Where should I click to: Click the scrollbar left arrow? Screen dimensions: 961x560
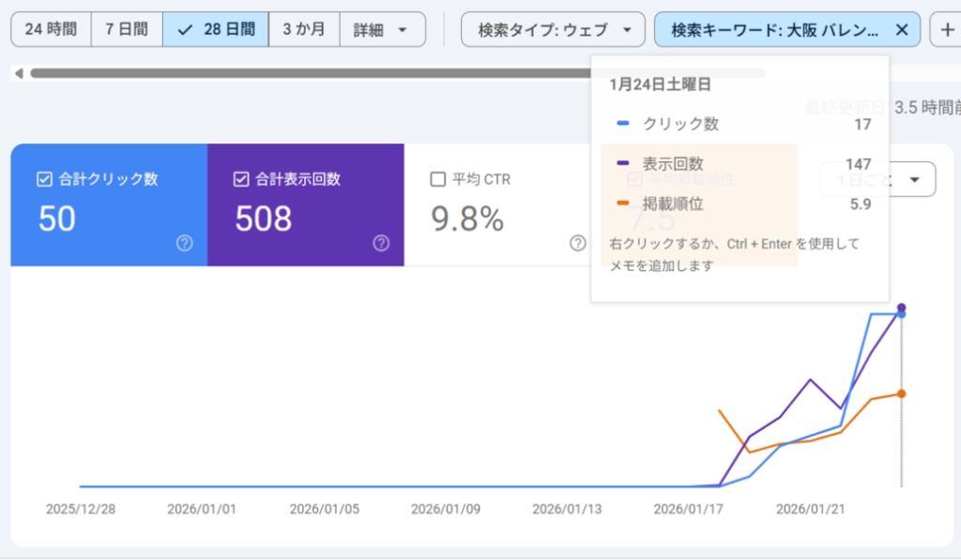(x=17, y=72)
